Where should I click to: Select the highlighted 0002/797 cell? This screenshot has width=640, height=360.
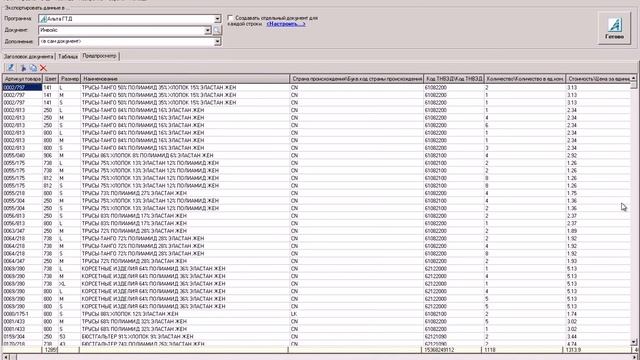22,87
